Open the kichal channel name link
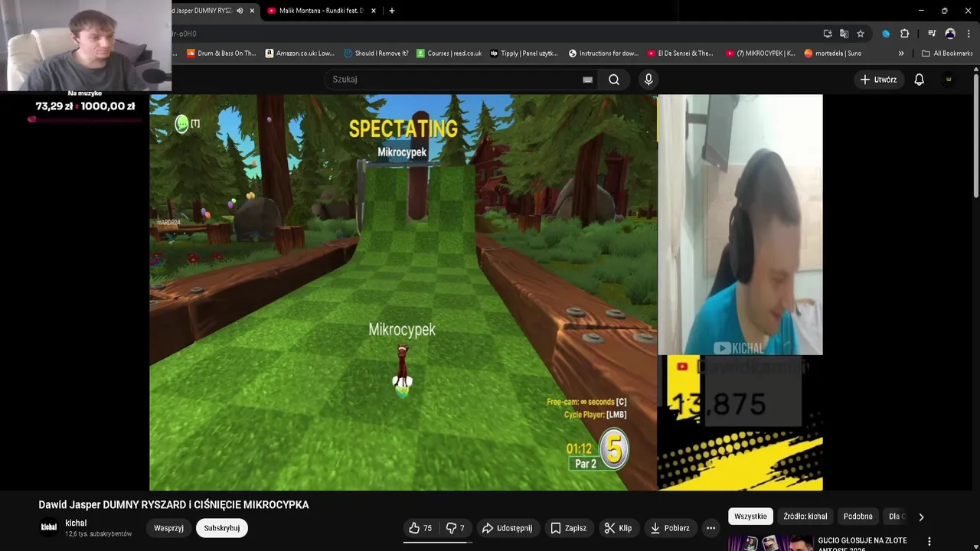The width and height of the screenshot is (980, 551). pos(76,523)
